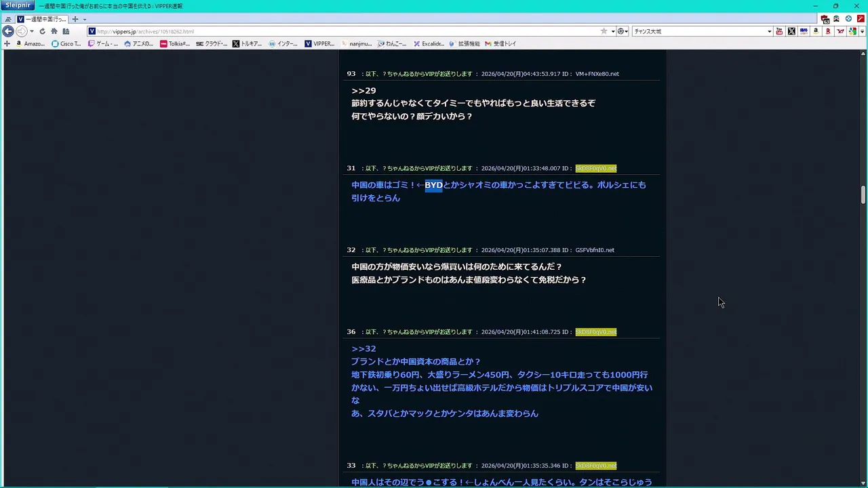Go back with the Back arrow
Viewport: 868px width, 488px height.
(8, 31)
